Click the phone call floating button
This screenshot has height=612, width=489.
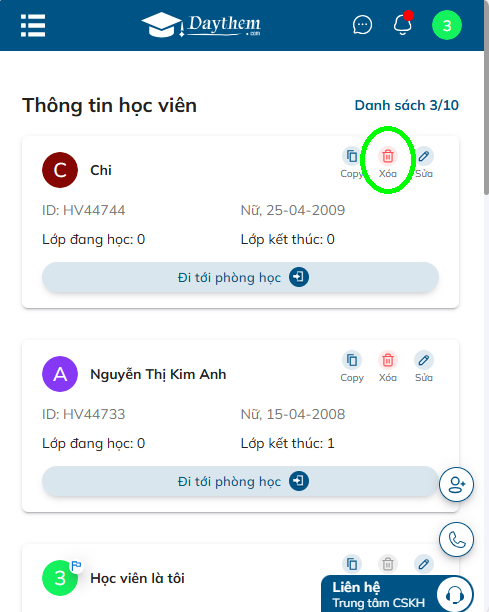456,540
